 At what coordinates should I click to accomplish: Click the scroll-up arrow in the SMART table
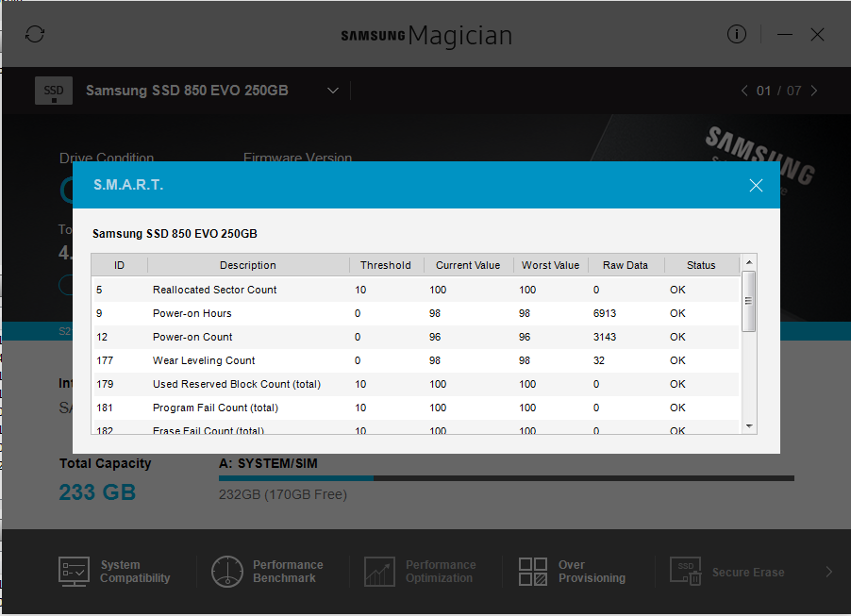tap(749, 262)
